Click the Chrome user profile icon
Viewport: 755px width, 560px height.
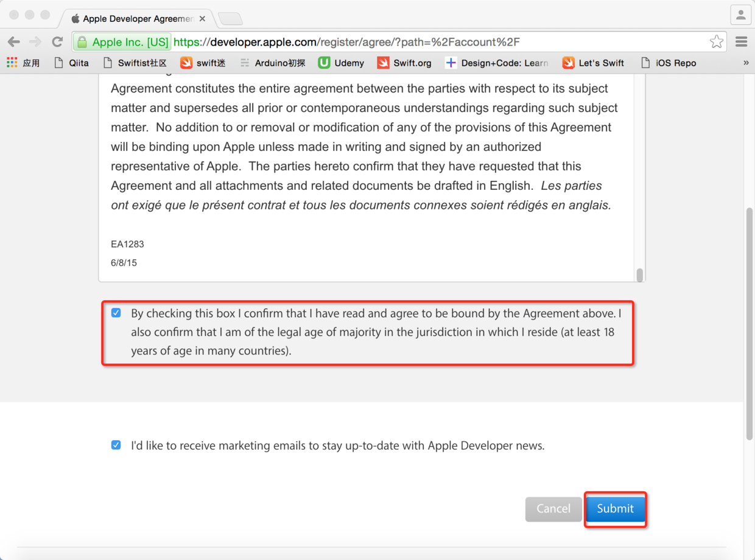(740, 15)
